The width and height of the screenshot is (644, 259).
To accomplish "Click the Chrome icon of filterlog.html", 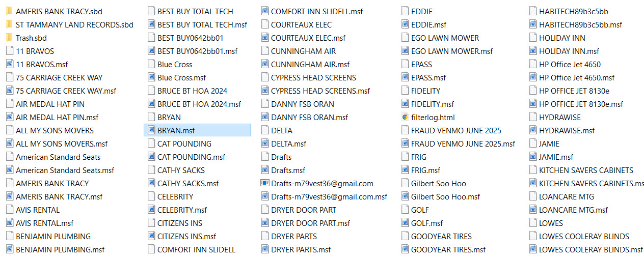I will coord(405,117).
